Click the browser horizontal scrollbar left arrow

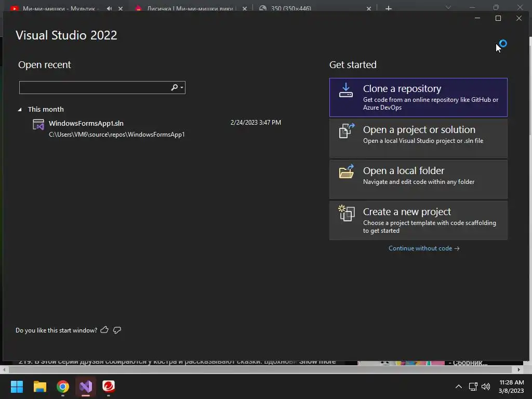coord(4,369)
